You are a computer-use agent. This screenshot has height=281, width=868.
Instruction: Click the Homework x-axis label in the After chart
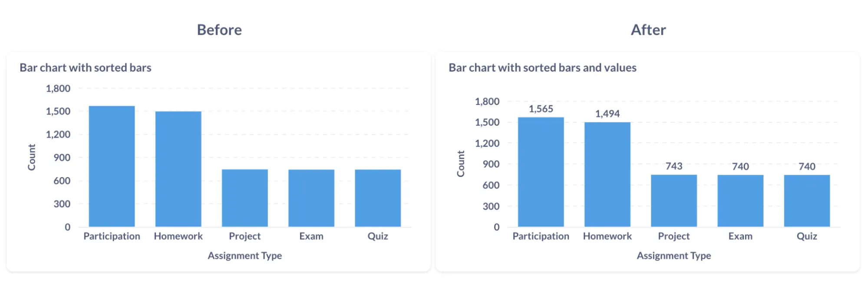point(607,236)
